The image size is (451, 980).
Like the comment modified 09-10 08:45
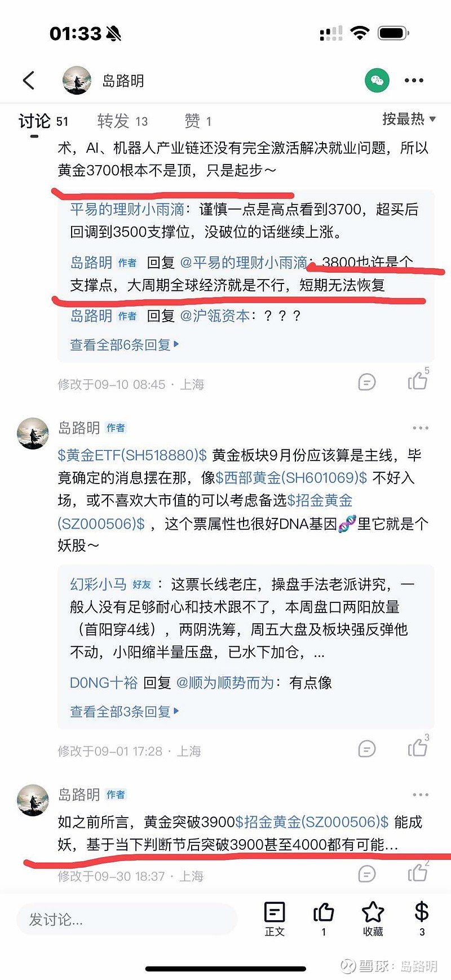coord(418,381)
